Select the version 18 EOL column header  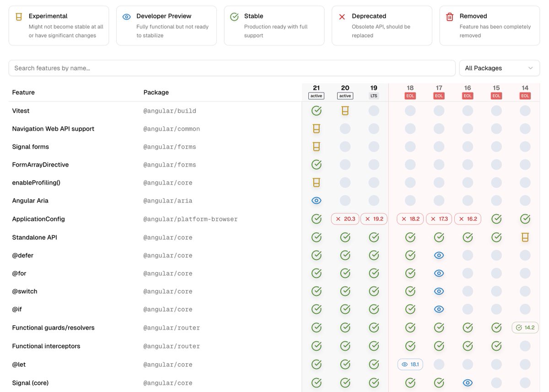coord(410,91)
